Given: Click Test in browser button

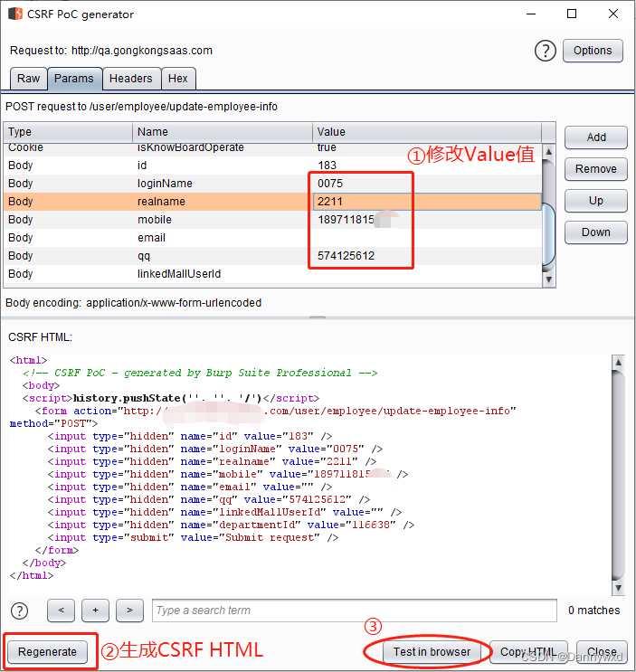Looking at the screenshot, I should pos(432,651).
